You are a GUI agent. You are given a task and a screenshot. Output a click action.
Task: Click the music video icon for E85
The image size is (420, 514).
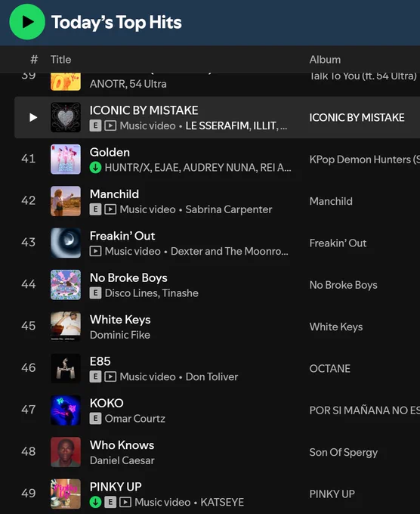click(x=110, y=377)
